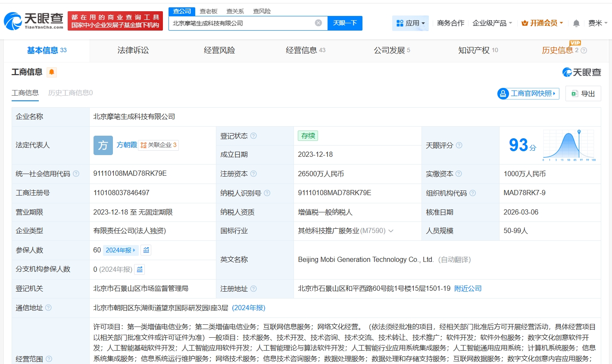Click the orange alert bell beside 工商信息
The width and height of the screenshot is (612, 364).
click(x=52, y=72)
